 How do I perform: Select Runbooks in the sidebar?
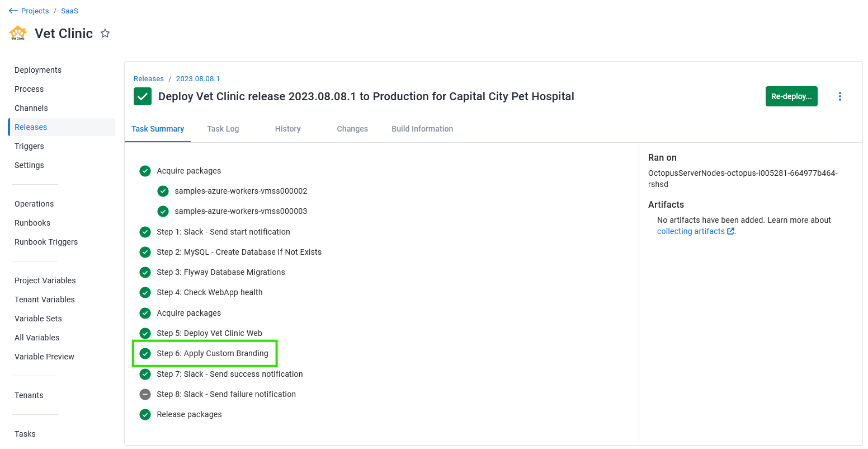coord(32,223)
